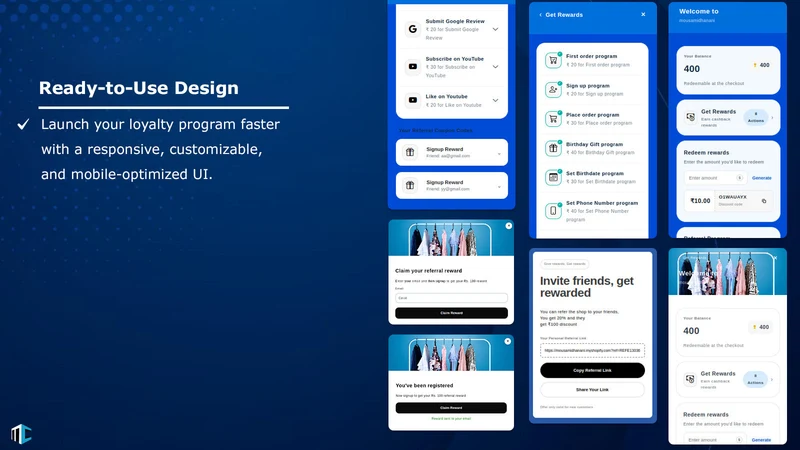800x450 pixels.
Task: Expand the Signup Reward for aa@gmail.com
Action: click(498, 154)
